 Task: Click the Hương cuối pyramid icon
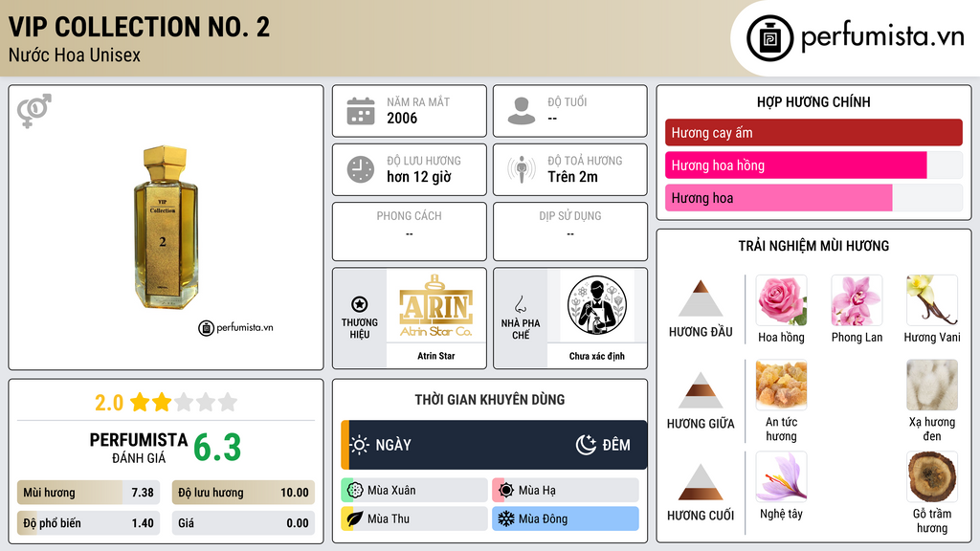[x=701, y=482]
